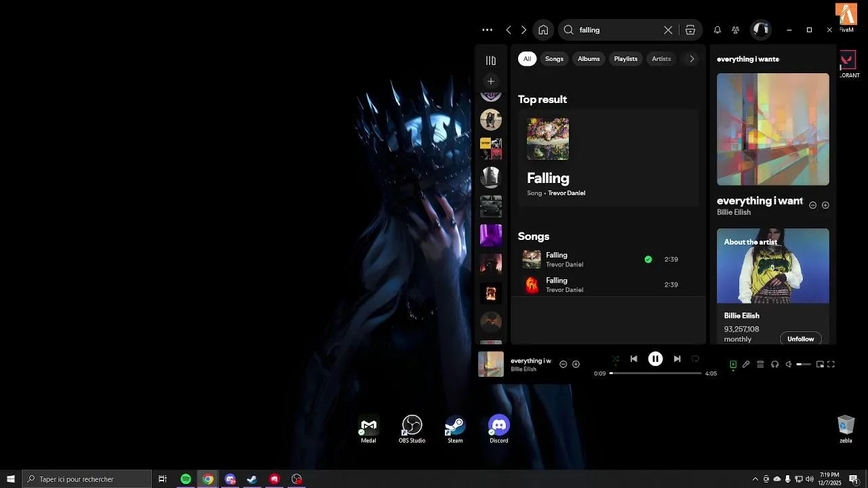This screenshot has height=488, width=868.
Task: Click 'Songs' section heading
Action: tap(534, 236)
